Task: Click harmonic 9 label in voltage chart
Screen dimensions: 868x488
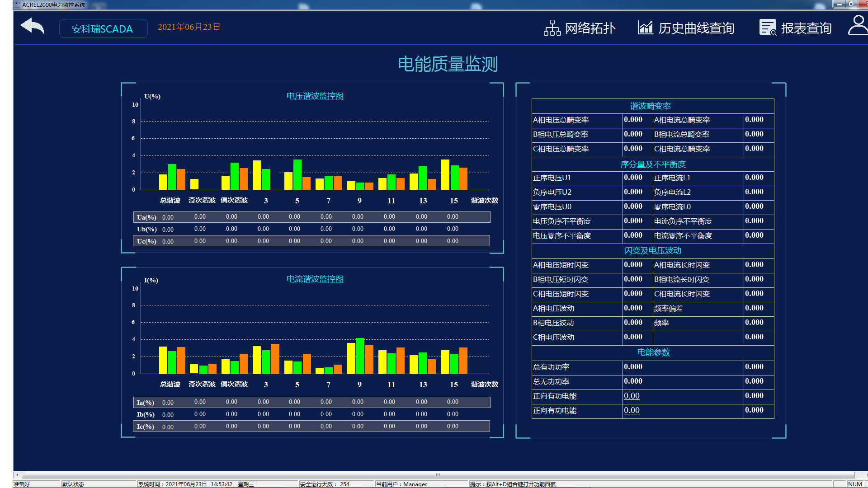Action: pos(359,201)
